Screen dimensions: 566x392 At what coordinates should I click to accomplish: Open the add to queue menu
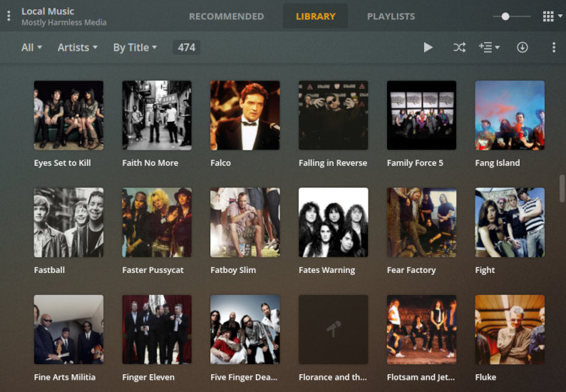pyautogui.click(x=489, y=48)
